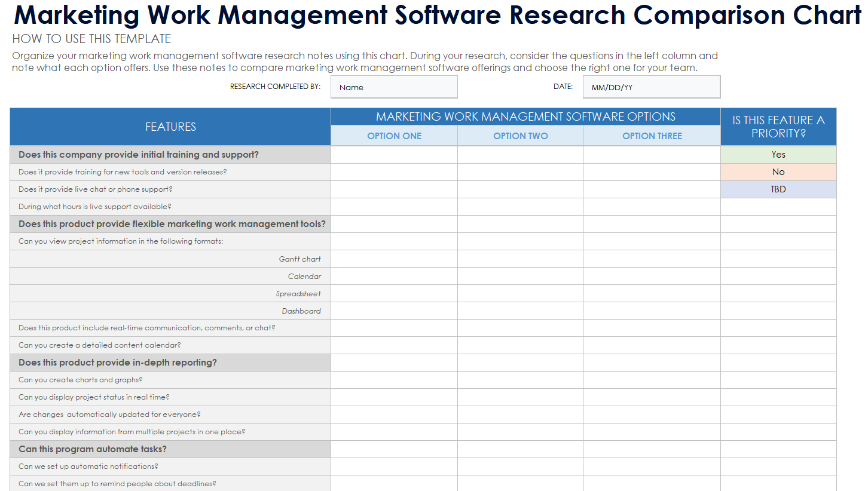The height and width of the screenshot is (491, 868).
Task: Click the Marketing Work Management Software Options header
Action: pyautogui.click(x=525, y=117)
